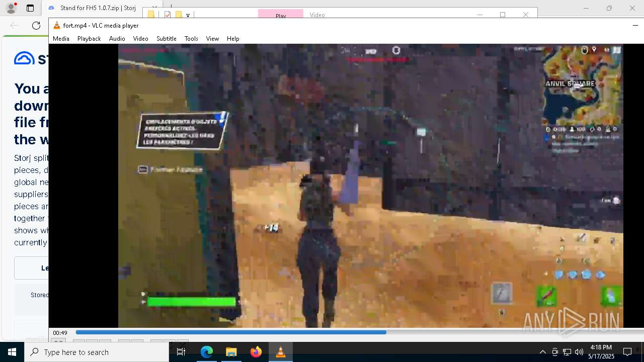Open the volume control tray icon
The image size is (644, 362).
[579, 352]
